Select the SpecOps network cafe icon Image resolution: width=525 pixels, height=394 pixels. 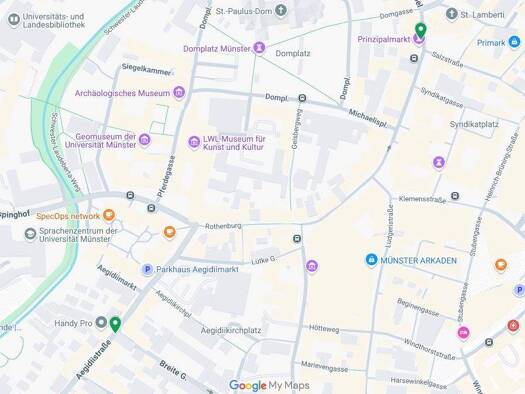[109, 215]
